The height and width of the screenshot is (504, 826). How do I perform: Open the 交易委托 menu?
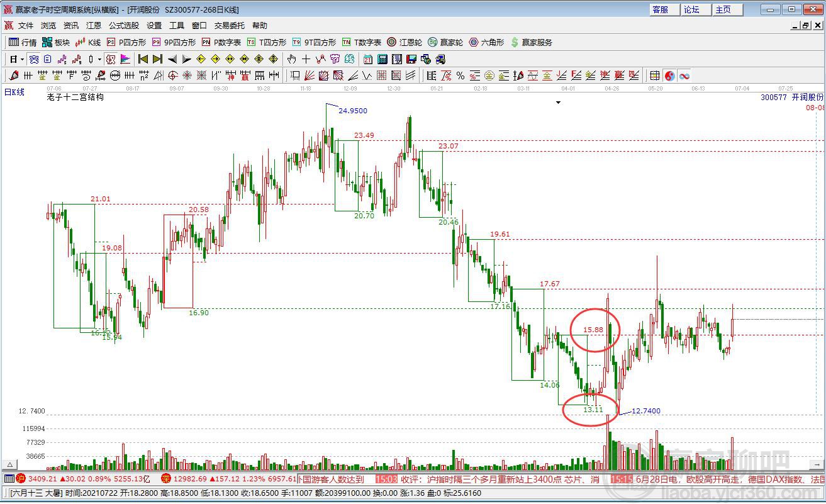230,26
